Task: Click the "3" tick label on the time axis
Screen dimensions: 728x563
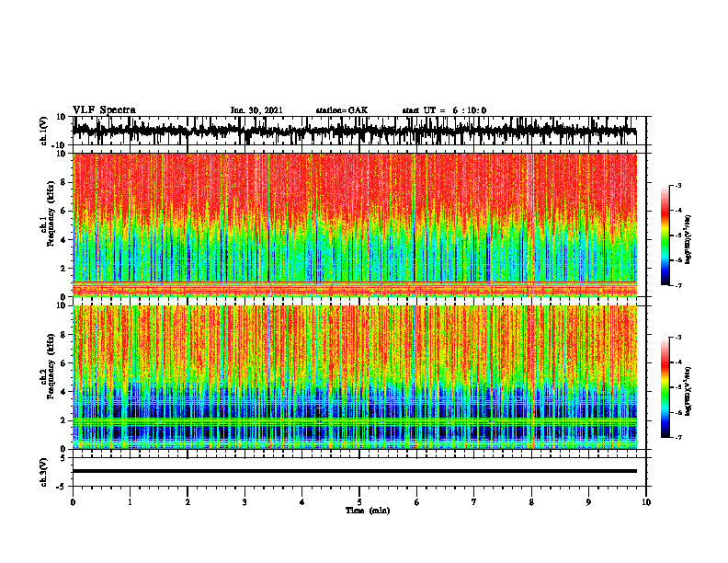Action: pyautogui.click(x=245, y=502)
